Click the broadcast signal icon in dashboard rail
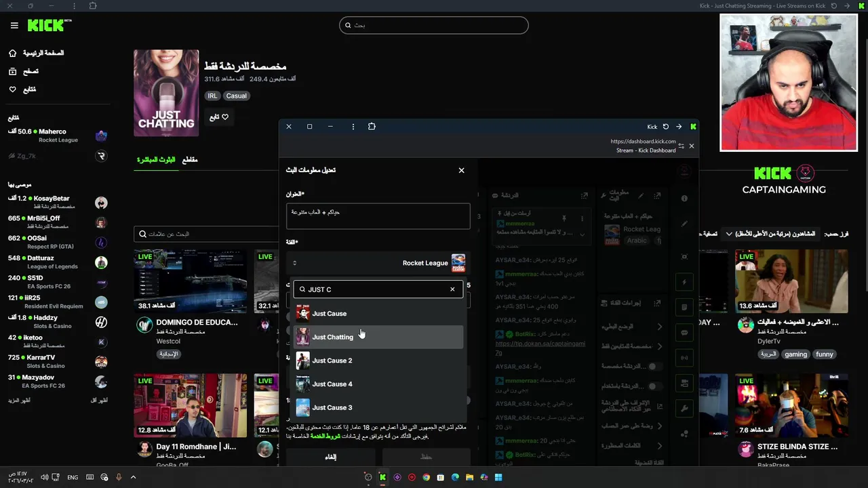Image resolution: width=868 pixels, height=488 pixels. 684,358
